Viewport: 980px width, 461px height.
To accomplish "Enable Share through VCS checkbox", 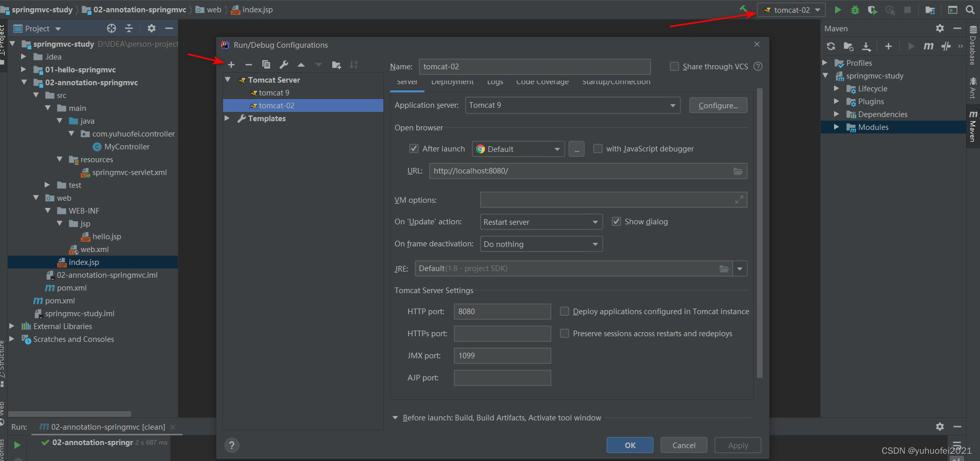I will click(x=674, y=66).
